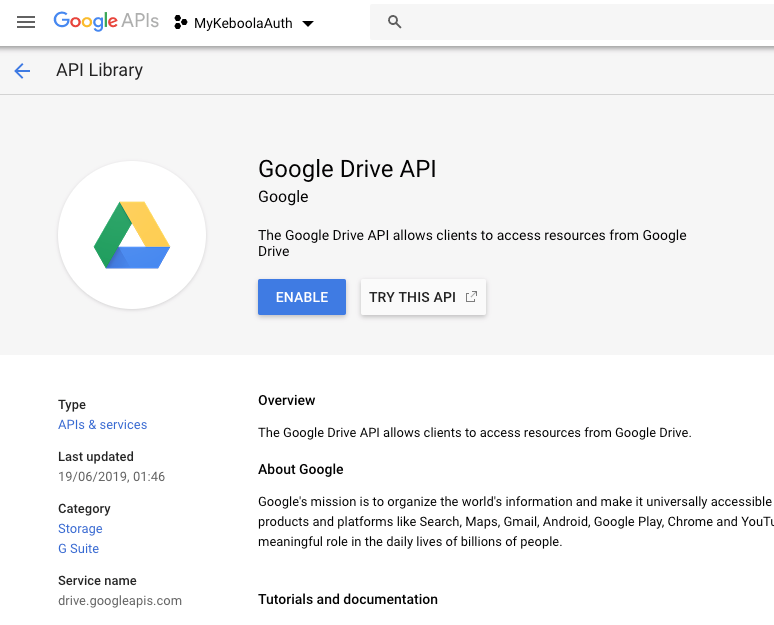Click the project hexagon dots icon
The image size is (774, 625).
click(x=181, y=22)
